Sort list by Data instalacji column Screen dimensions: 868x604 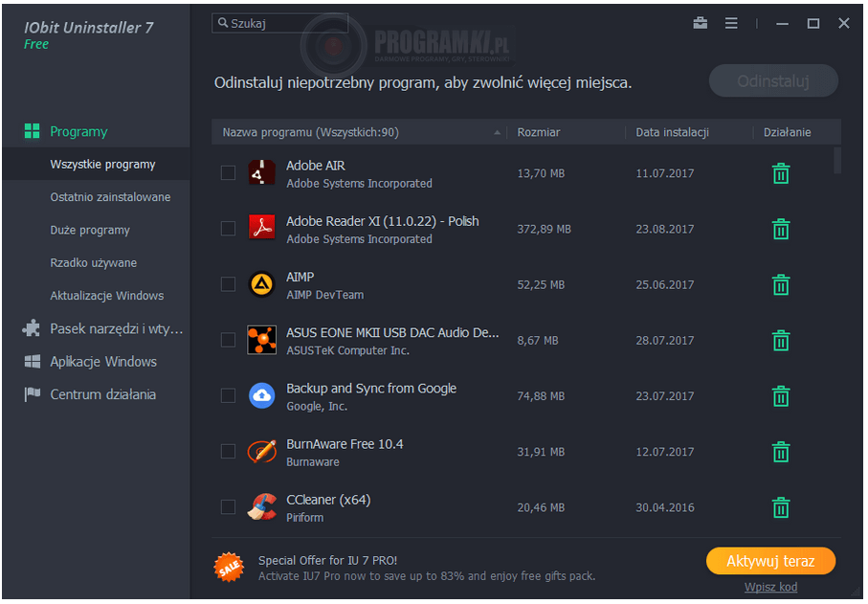coord(672,132)
